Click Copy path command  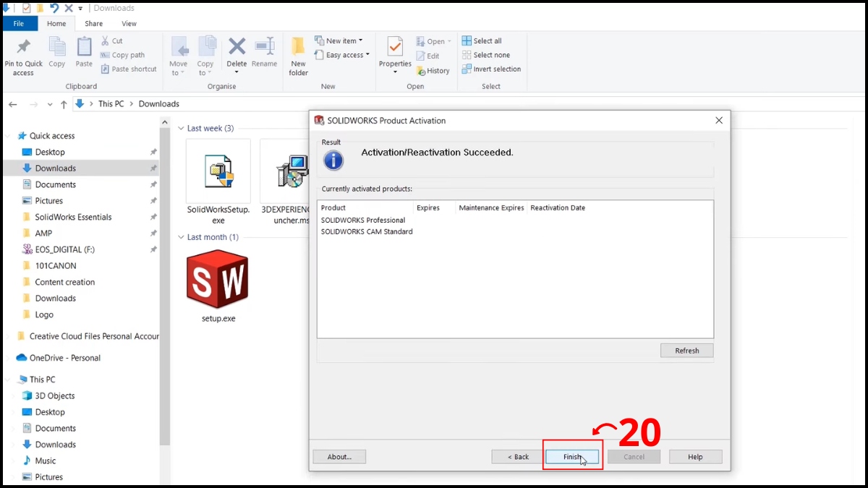coord(122,55)
